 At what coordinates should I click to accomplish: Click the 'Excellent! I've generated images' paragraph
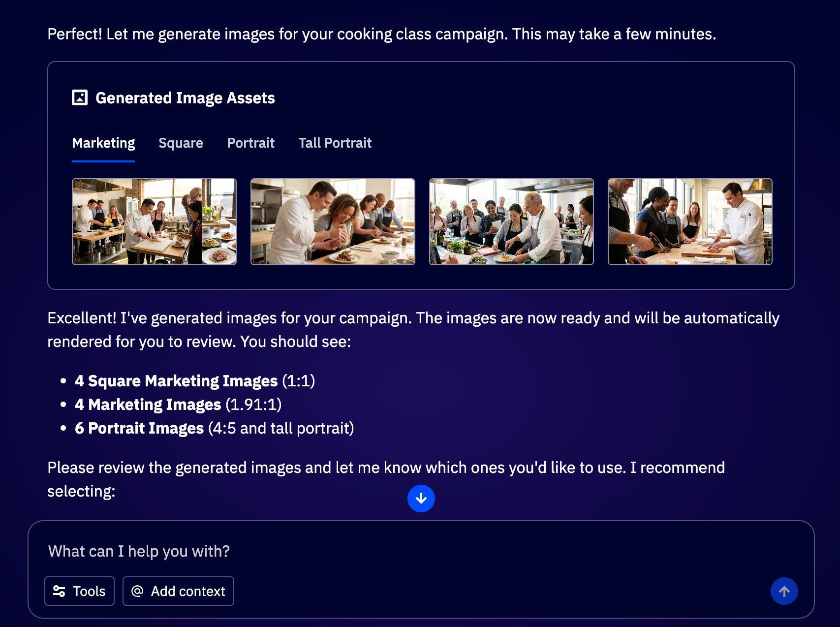(413, 330)
